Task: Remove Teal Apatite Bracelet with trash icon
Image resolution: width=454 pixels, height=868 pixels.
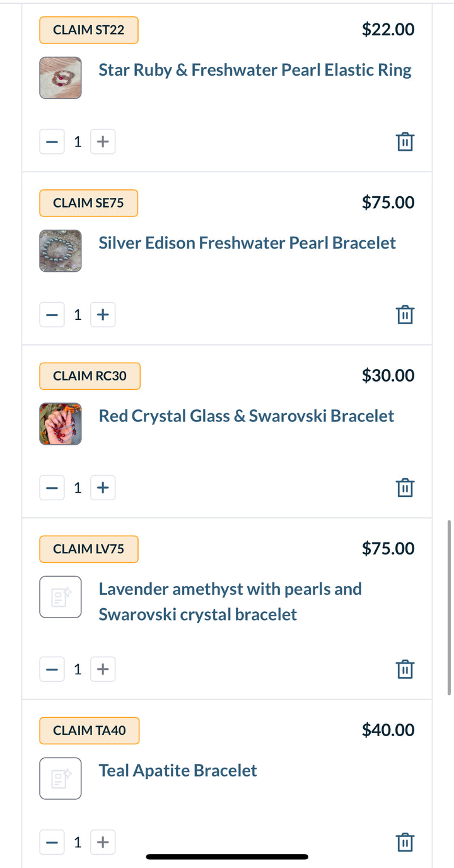Action: click(x=405, y=842)
